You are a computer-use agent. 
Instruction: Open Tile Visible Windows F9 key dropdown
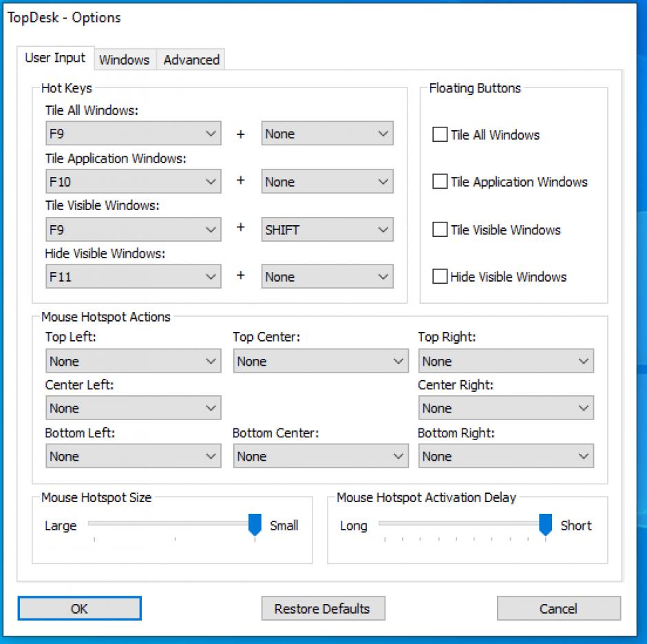click(134, 229)
